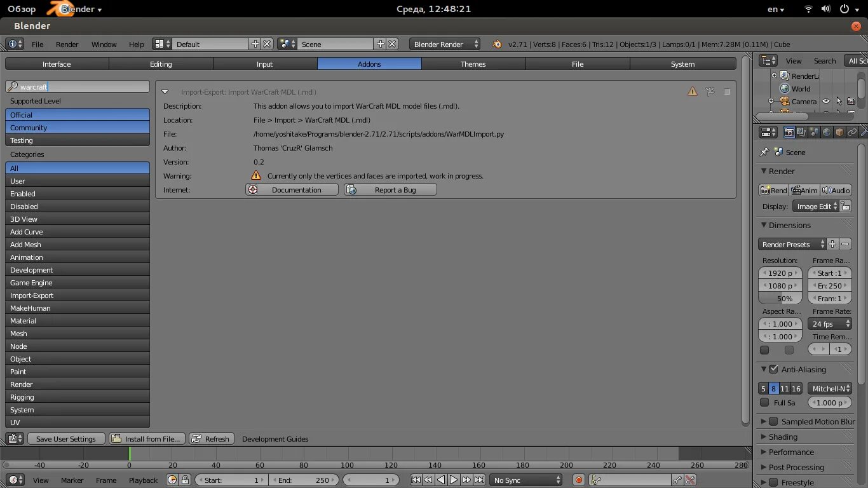Click Save User Settings button
868x488 pixels.
(x=65, y=438)
